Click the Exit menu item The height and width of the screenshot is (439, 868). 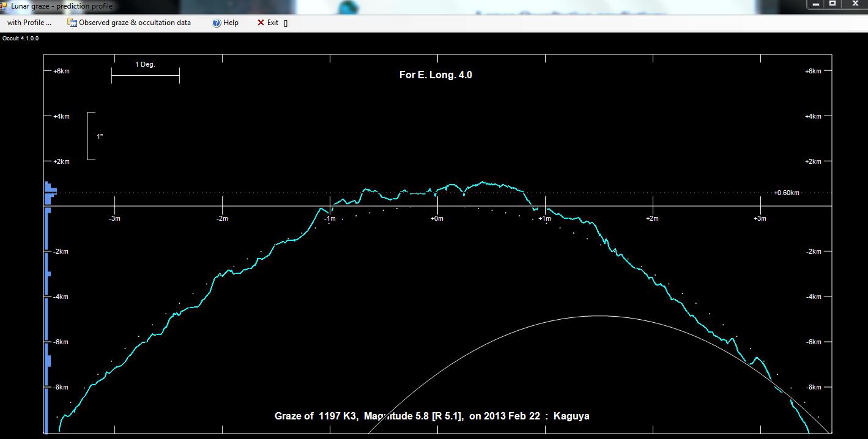[x=268, y=23]
